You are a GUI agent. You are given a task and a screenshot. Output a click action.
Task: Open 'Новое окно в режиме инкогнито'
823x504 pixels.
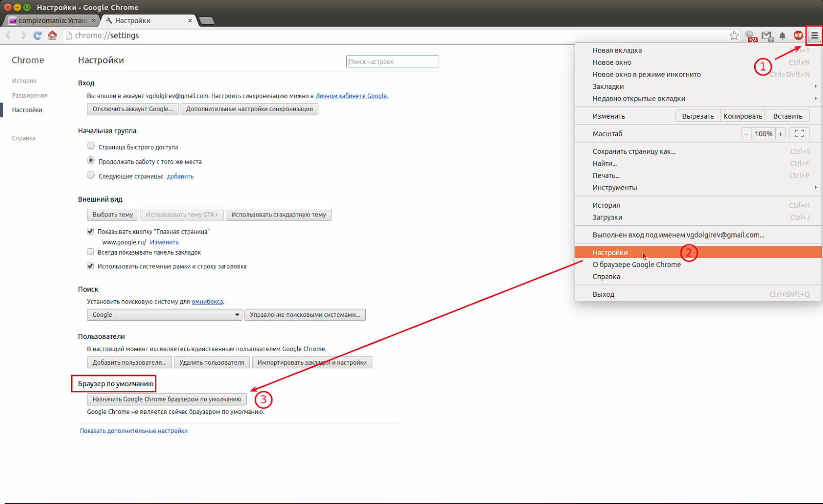[698, 75]
